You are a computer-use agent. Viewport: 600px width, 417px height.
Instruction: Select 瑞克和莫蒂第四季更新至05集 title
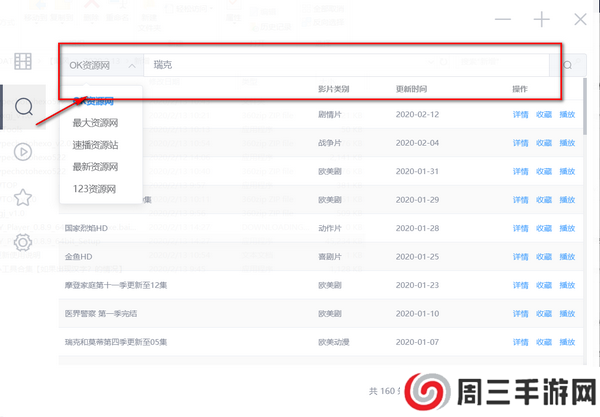[116, 342]
